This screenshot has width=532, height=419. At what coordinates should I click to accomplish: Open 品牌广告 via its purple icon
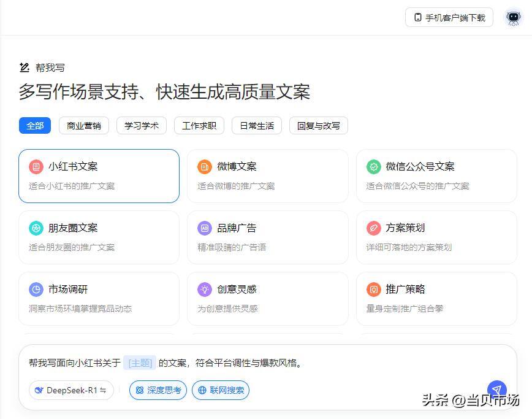[204, 228]
